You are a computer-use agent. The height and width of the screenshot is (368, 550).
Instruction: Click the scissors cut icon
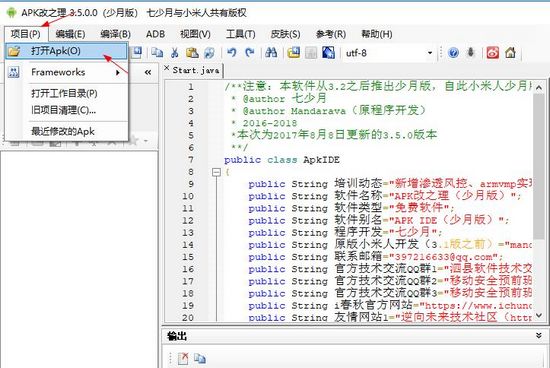point(174,53)
